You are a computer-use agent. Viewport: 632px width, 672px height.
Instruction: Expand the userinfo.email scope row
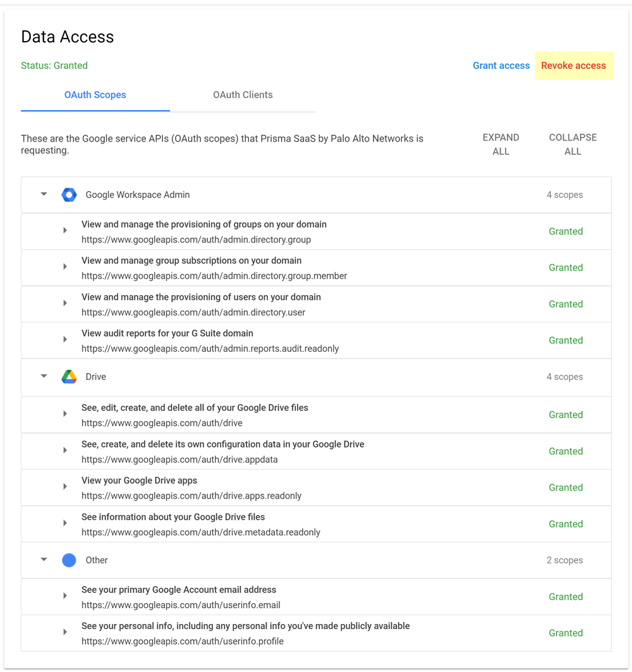[x=65, y=597]
